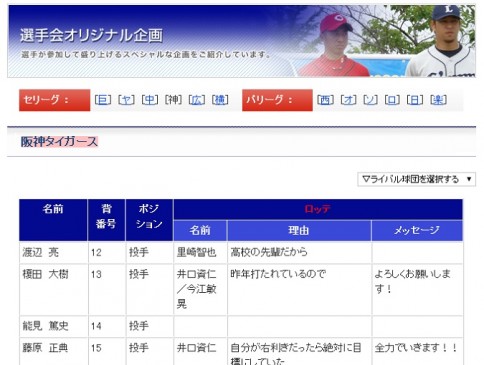Image resolution: width=484 pixels, height=365 pixels.
Task: Open the ロ team link in パリーグ
Action: pos(392,100)
